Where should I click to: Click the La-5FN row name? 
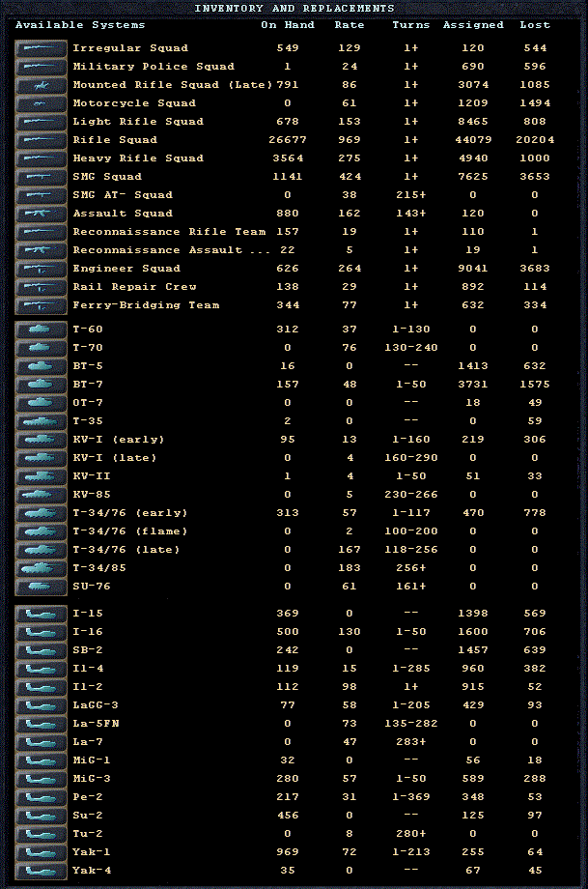[96, 724]
